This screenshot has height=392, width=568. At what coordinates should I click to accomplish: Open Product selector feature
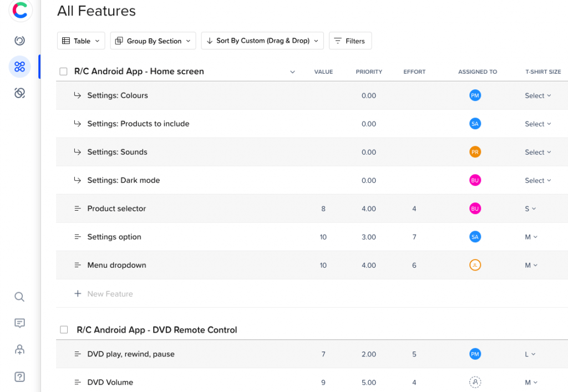pos(116,208)
